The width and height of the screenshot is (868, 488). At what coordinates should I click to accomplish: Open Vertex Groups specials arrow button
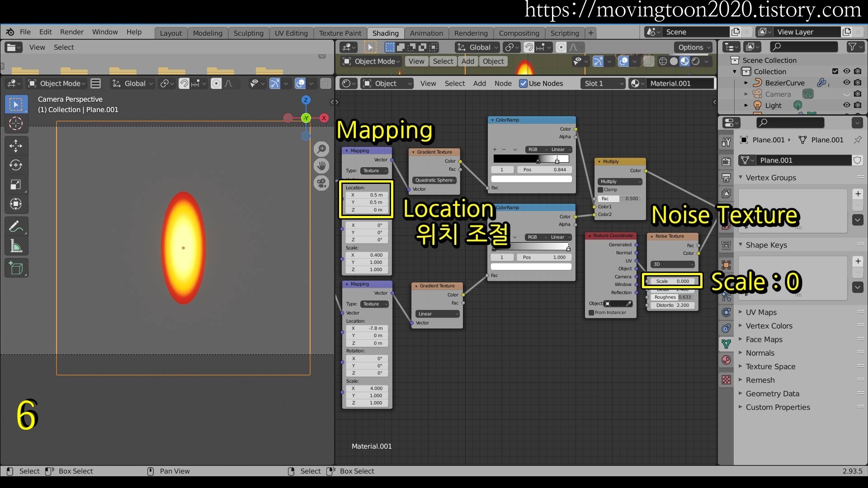(858, 220)
